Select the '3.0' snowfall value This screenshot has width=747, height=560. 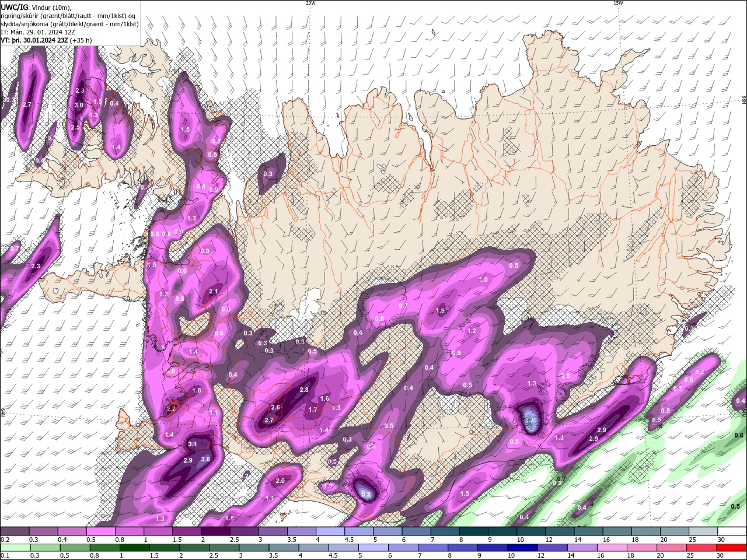coord(79,105)
